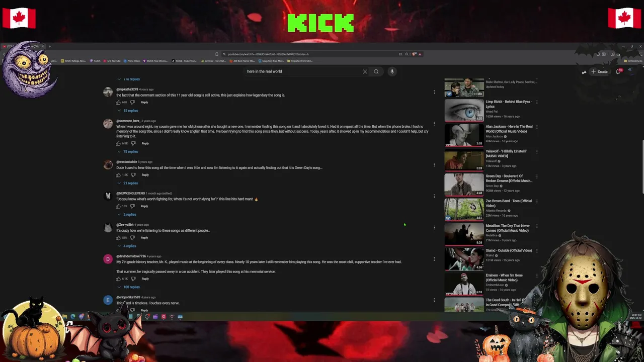This screenshot has height=362, width=644.
Task: Like the @someone_here_ comment
Action: [x=119, y=143]
